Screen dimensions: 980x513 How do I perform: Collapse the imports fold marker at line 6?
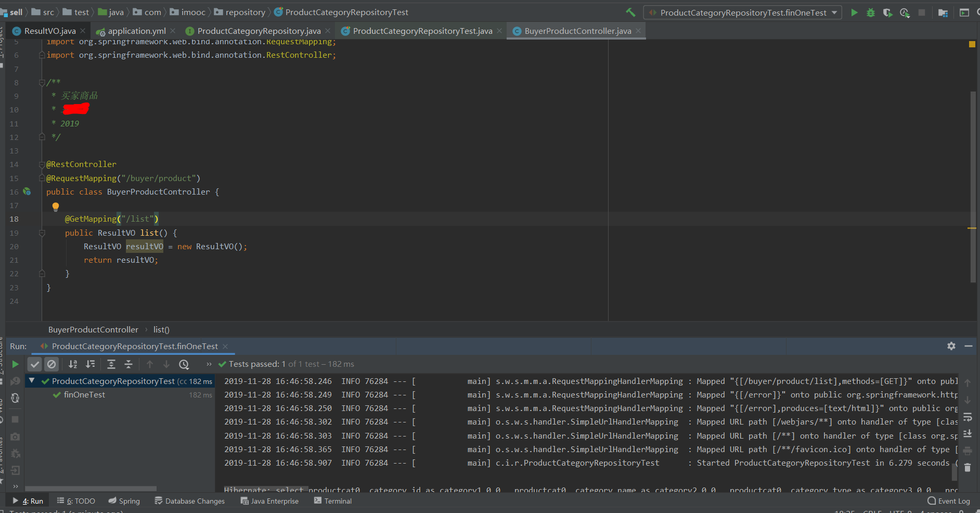click(x=42, y=55)
